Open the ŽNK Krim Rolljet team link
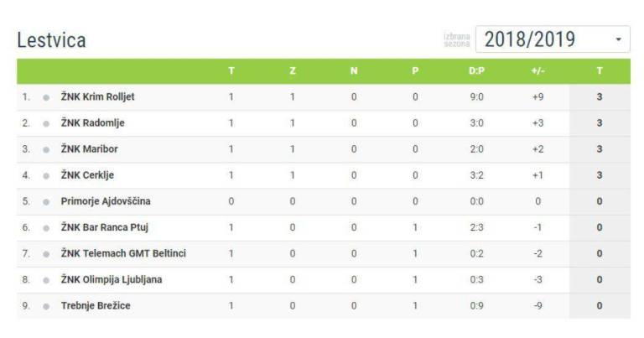644x338 pixels. [x=97, y=97]
